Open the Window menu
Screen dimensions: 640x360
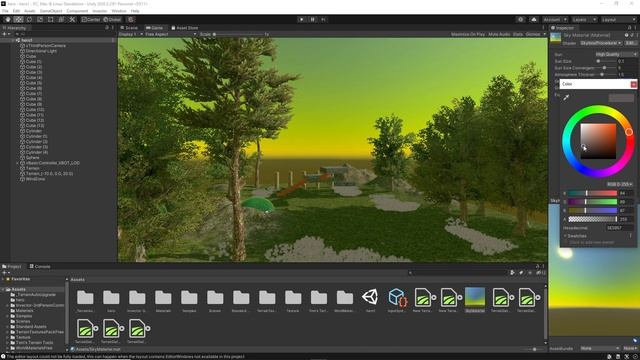click(119, 11)
